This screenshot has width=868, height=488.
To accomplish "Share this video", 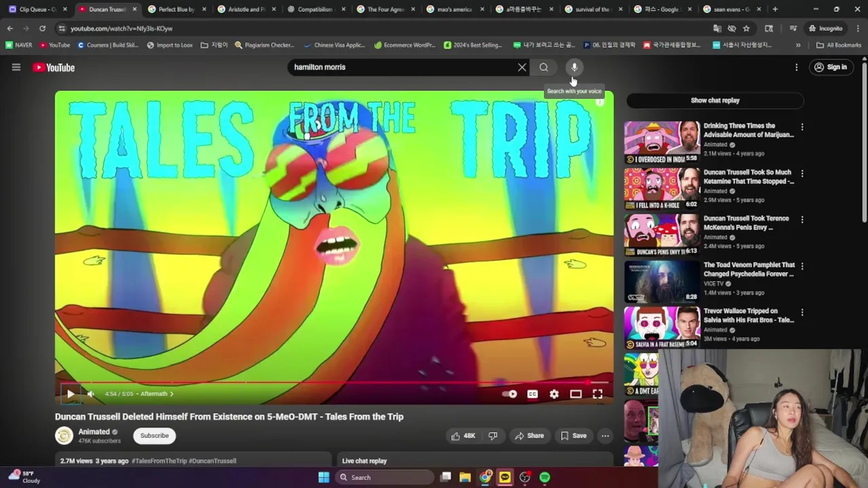I will tap(529, 436).
